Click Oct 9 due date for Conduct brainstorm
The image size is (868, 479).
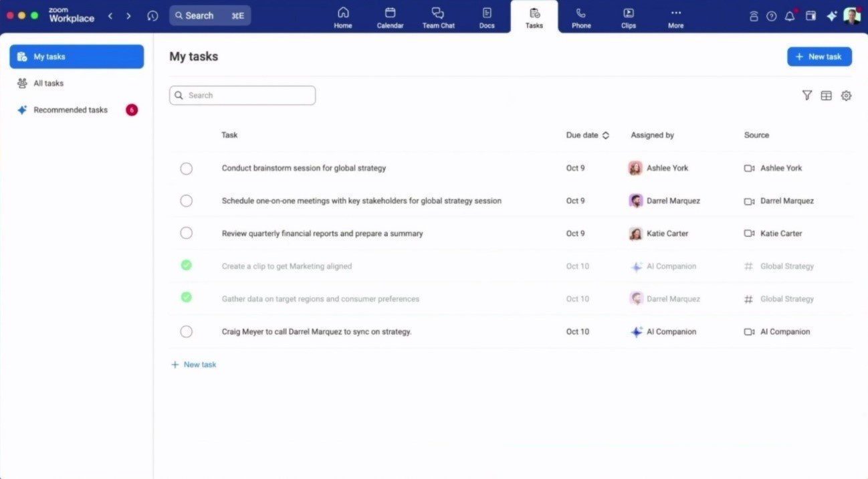click(x=575, y=168)
